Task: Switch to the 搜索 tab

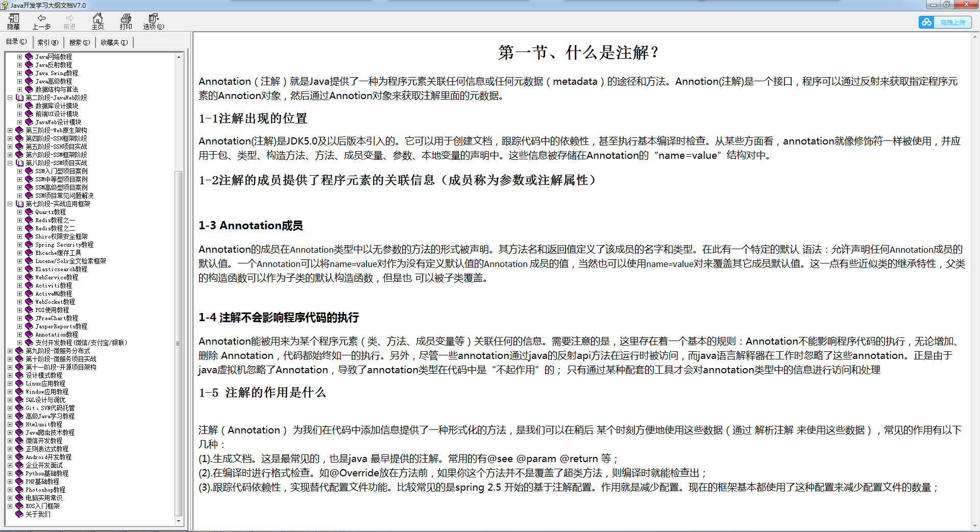Action: (80, 42)
